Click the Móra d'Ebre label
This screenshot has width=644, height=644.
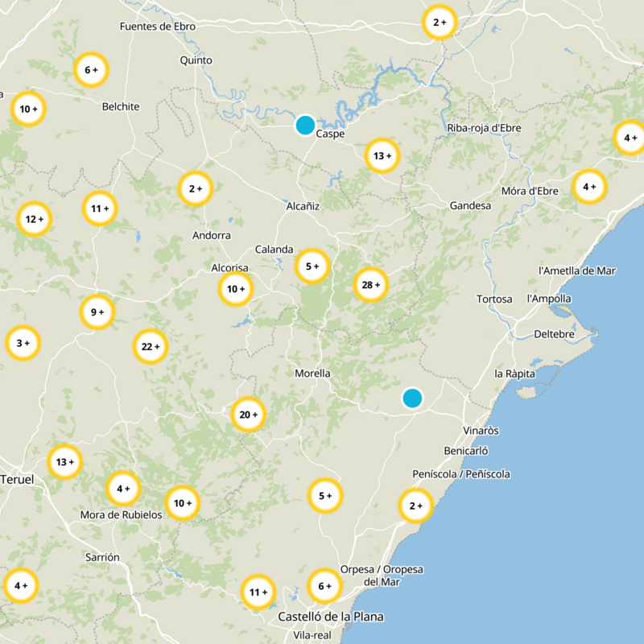[x=530, y=191]
